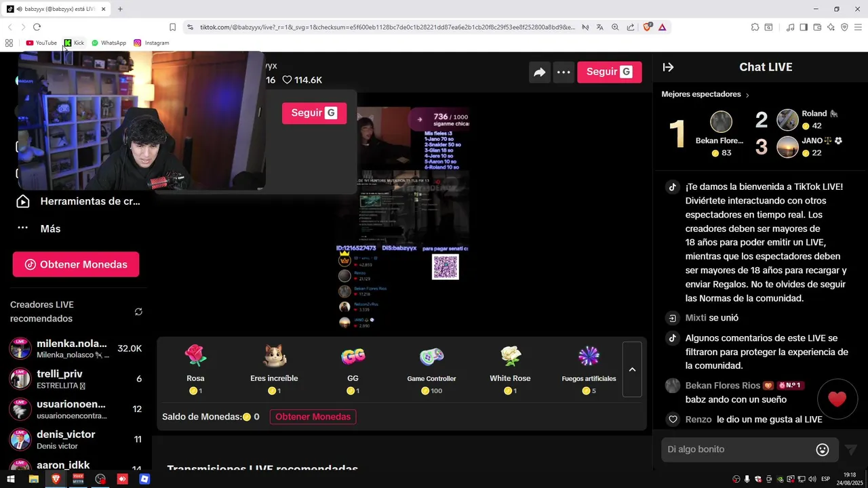Open JANO viewer avatar
Screen dimensions: 868x488
[x=787, y=146]
